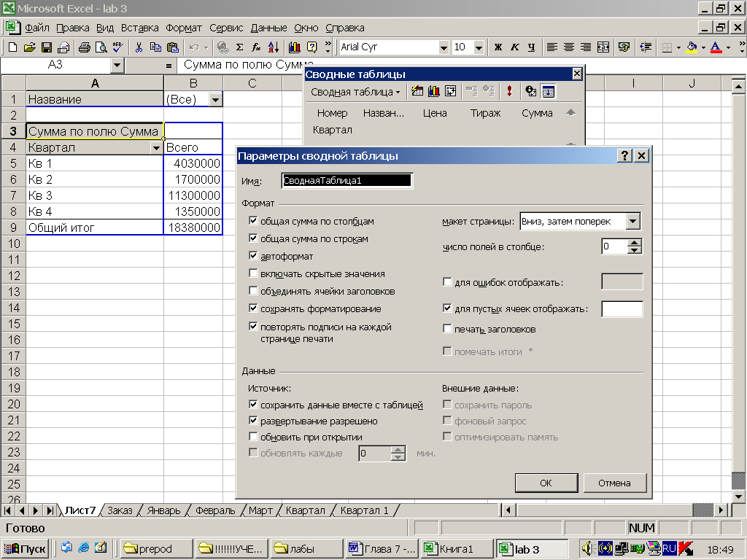Image resolution: width=747 pixels, height=560 pixels.
Task: Increase 'число полей в столбце' spinner
Action: point(634,243)
